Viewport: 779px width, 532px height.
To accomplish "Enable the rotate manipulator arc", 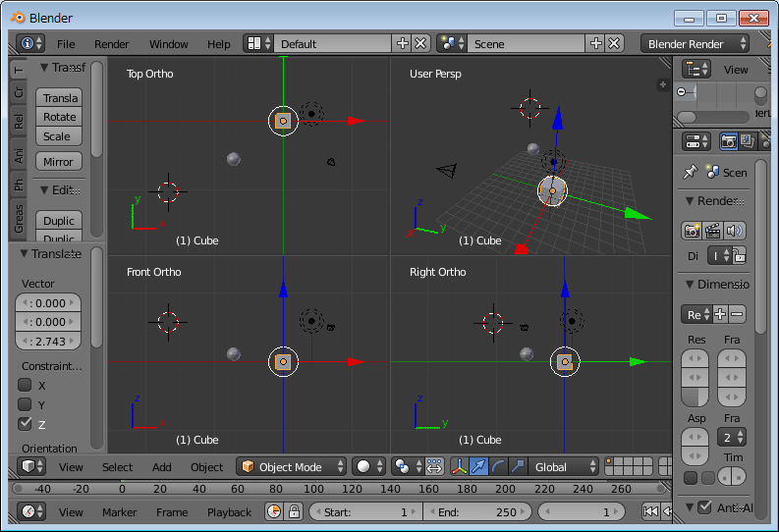I will (x=498, y=466).
